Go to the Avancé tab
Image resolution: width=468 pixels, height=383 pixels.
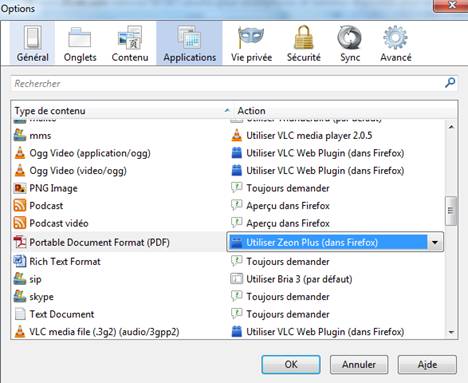click(396, 43)
